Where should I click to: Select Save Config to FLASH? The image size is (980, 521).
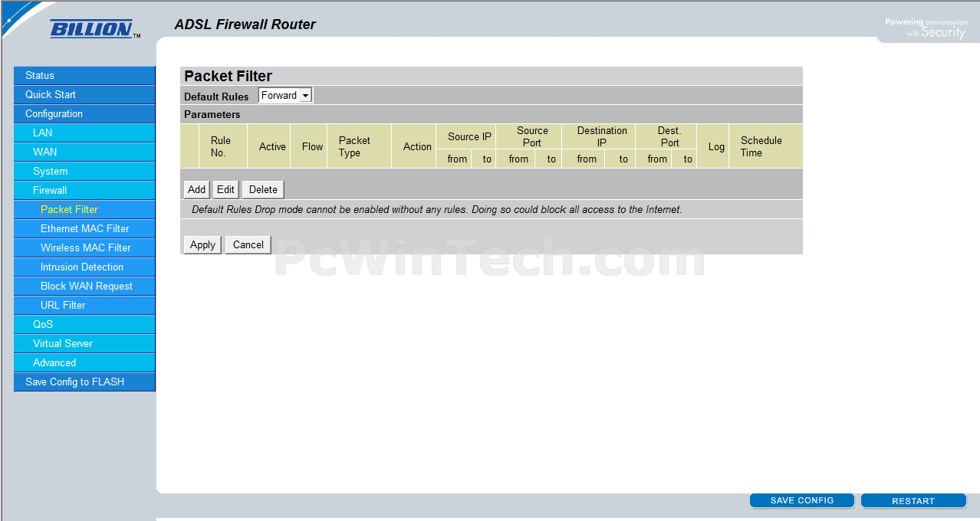tap(84, 382)
